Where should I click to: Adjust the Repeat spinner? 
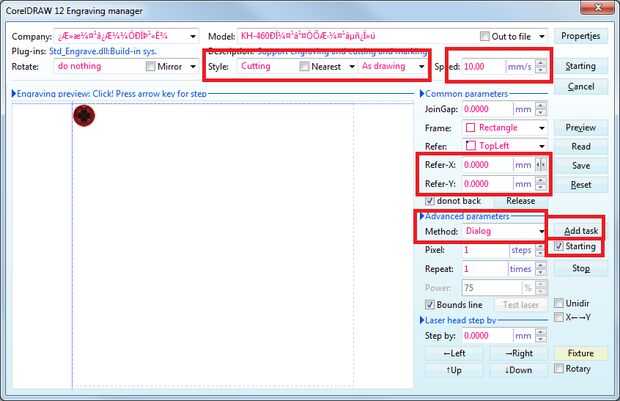click(x=541, y=269)
